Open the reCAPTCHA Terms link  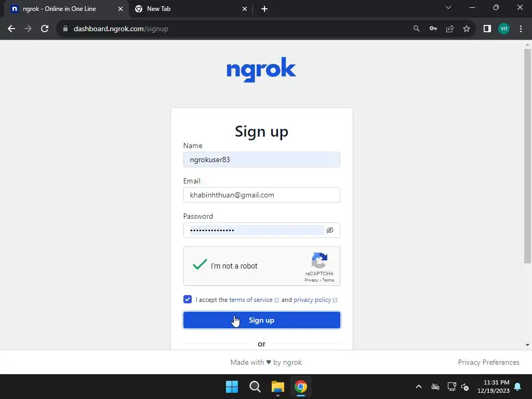click(x=328, y=280)
